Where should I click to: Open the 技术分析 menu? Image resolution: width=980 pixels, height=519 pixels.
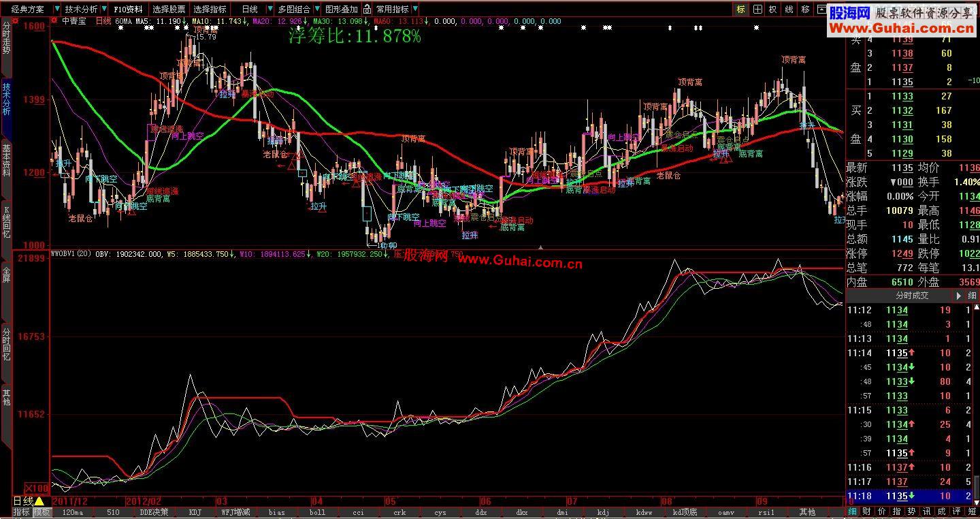[x=80, y=10]
